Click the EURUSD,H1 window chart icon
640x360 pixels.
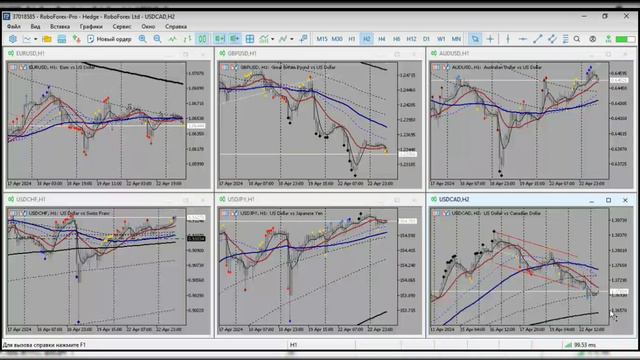(x=11, y=53)
